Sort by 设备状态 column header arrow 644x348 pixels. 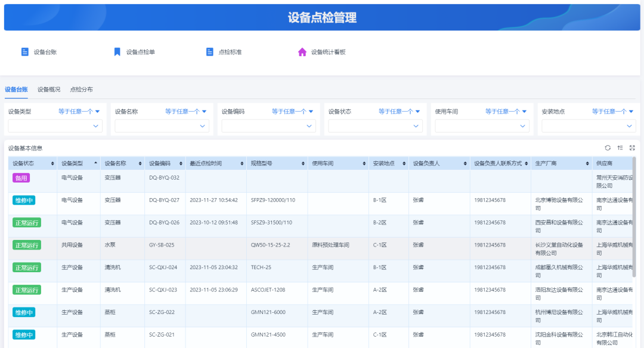52,164
